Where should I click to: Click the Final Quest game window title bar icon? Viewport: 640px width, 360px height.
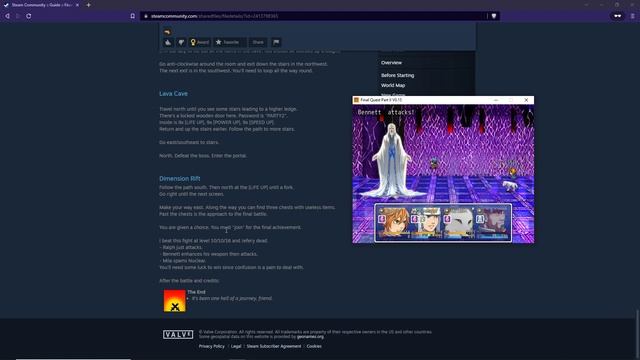tap(356, 100)
